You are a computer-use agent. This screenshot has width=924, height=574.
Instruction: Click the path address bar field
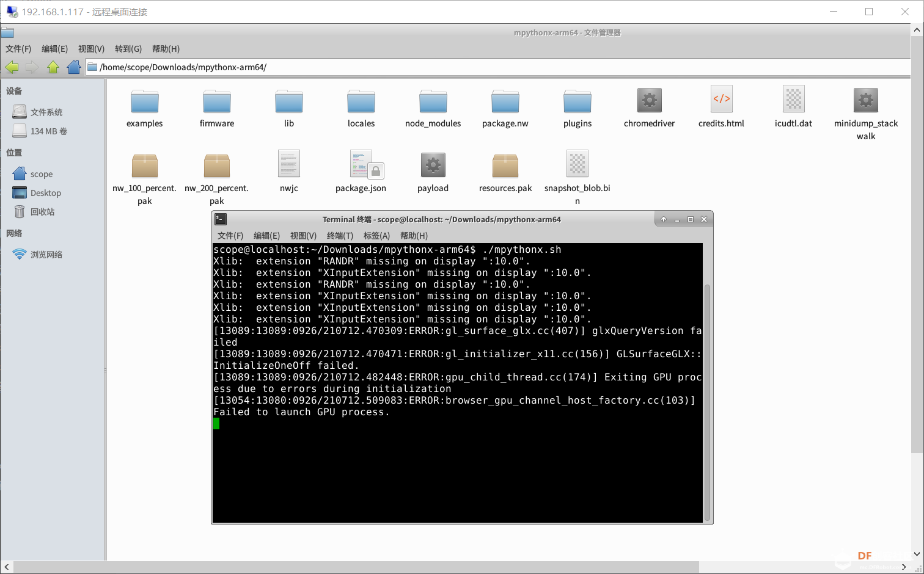pos(489,67)
